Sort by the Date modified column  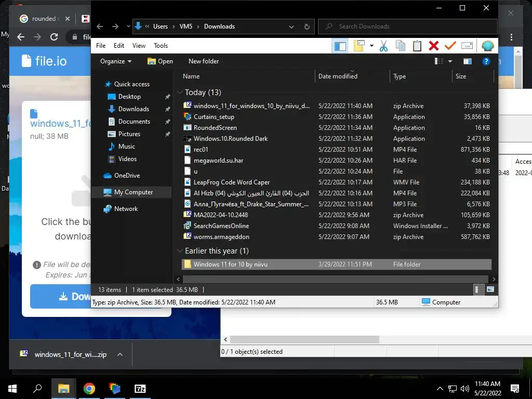point(352,76)
